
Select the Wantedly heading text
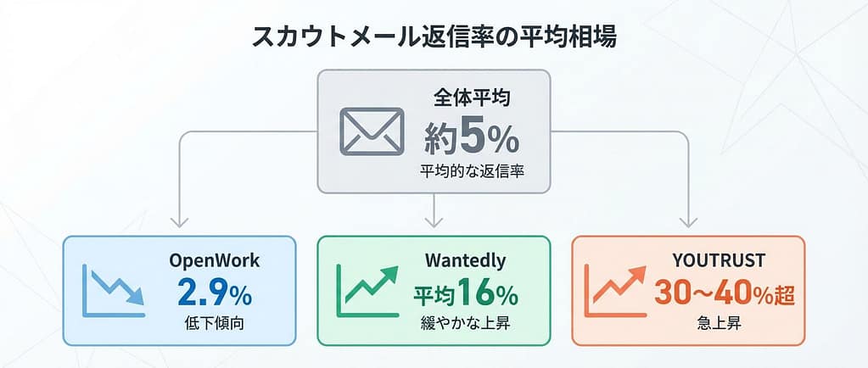pos(465,260)
